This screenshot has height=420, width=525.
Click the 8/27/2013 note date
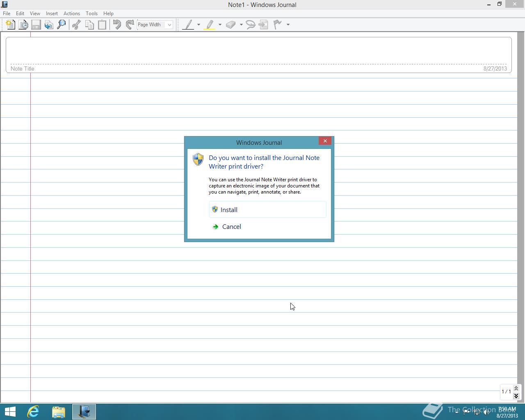pyautogui.click(x=495, y=68)
